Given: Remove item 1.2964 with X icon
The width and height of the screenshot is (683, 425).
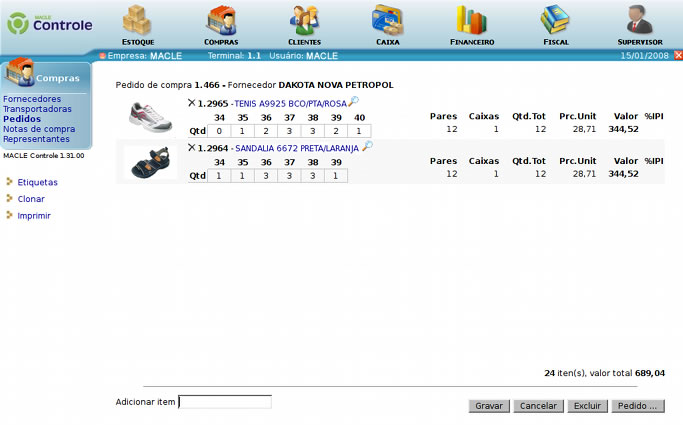Looking at the screenshot, I should click(x=191, y=148).
